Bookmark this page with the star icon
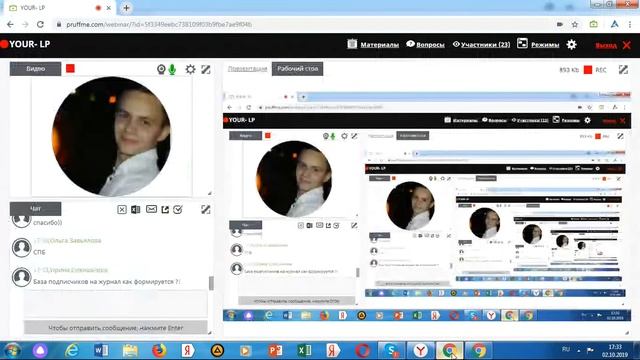This screenshot has height=360, width=640. [x=575, y=24]
